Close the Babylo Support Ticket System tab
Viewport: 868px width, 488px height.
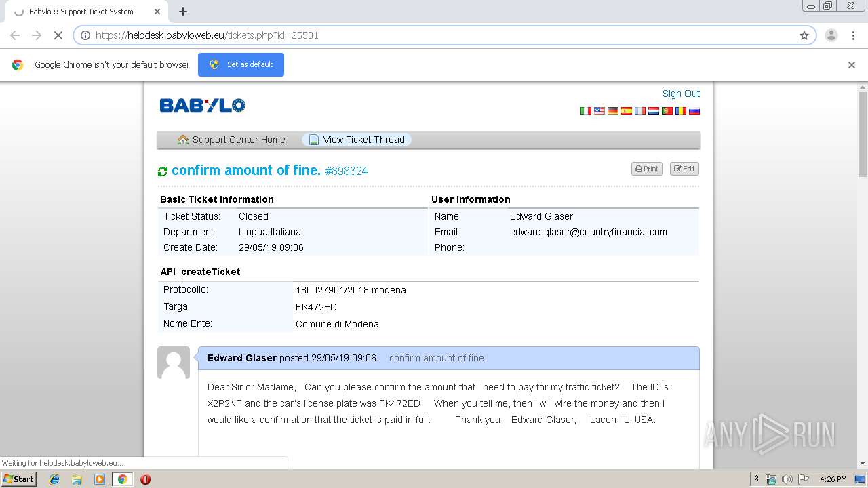(x=157, y=12)
